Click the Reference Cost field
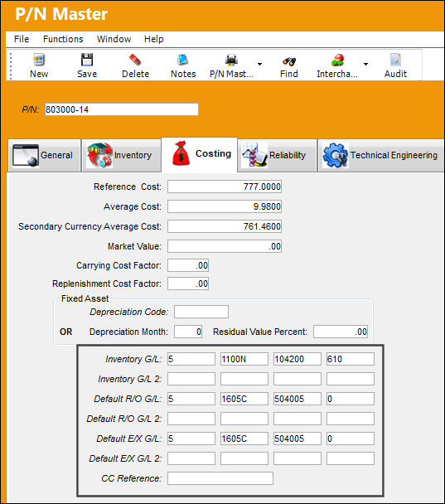The height and width of the screenshot is (504, 445). point(225,187)
